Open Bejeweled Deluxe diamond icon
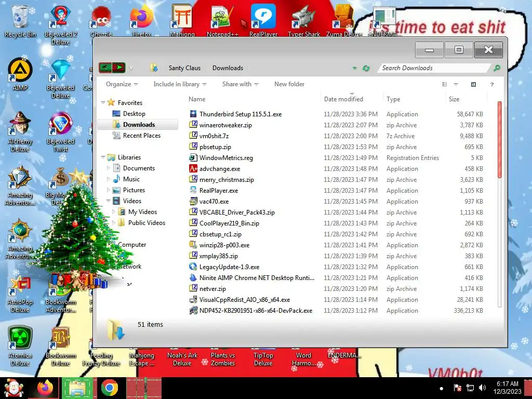This screenshot has width=532, height=399. (60, 79)
